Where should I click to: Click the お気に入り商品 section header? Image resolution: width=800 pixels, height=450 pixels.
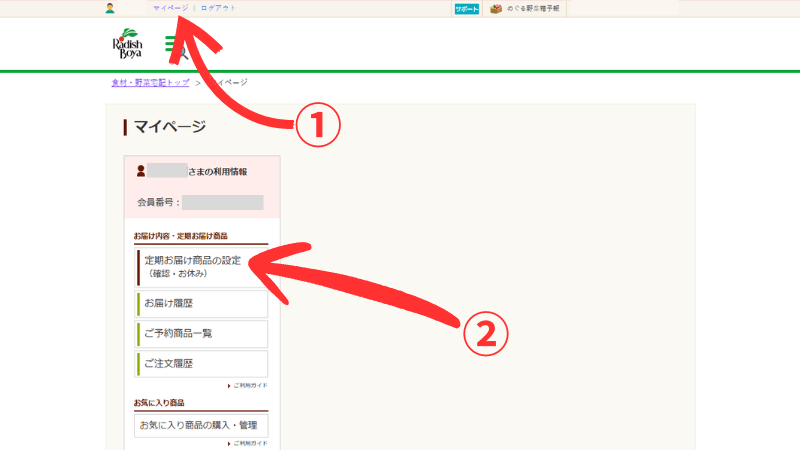click(159, 403)
